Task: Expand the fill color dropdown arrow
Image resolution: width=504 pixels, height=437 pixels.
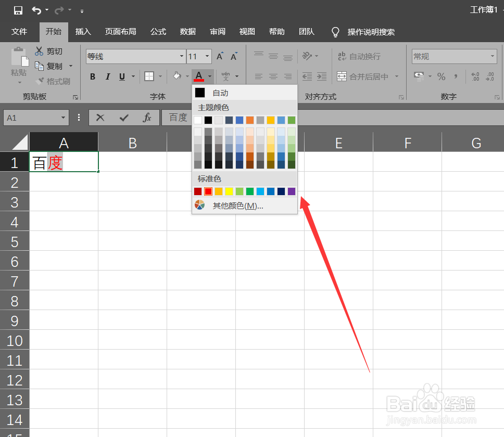Action: tap(187, 76)
